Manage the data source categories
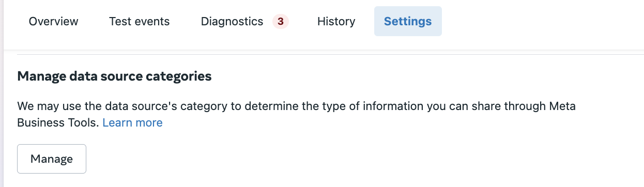The width and height of the screenshot is (644, 187). coord(52,159)
